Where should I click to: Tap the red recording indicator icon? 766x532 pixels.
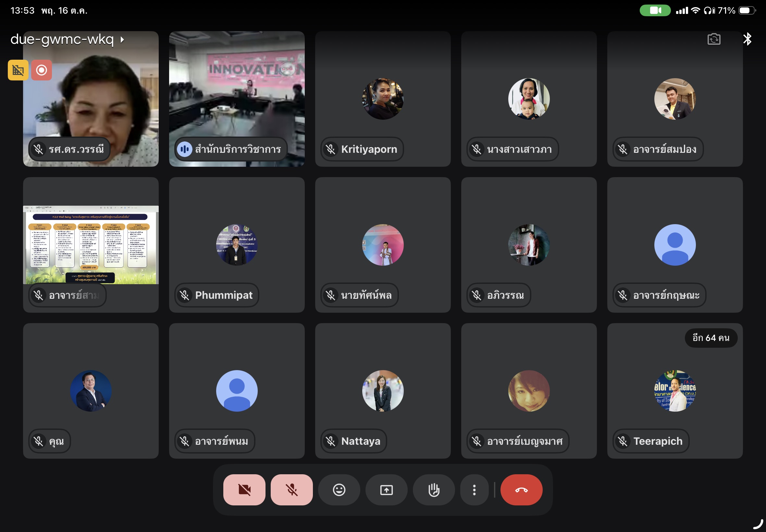[41, 70]
